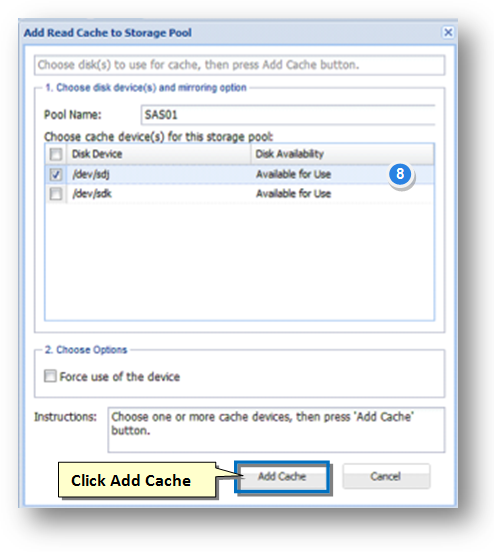Click the Force use of the device label
494x552 pixels.
[x=120, y=377]
